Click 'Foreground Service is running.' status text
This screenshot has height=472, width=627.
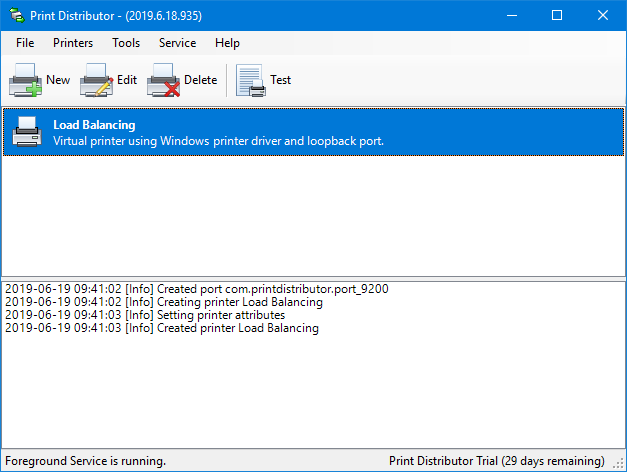tap(86, 461)
